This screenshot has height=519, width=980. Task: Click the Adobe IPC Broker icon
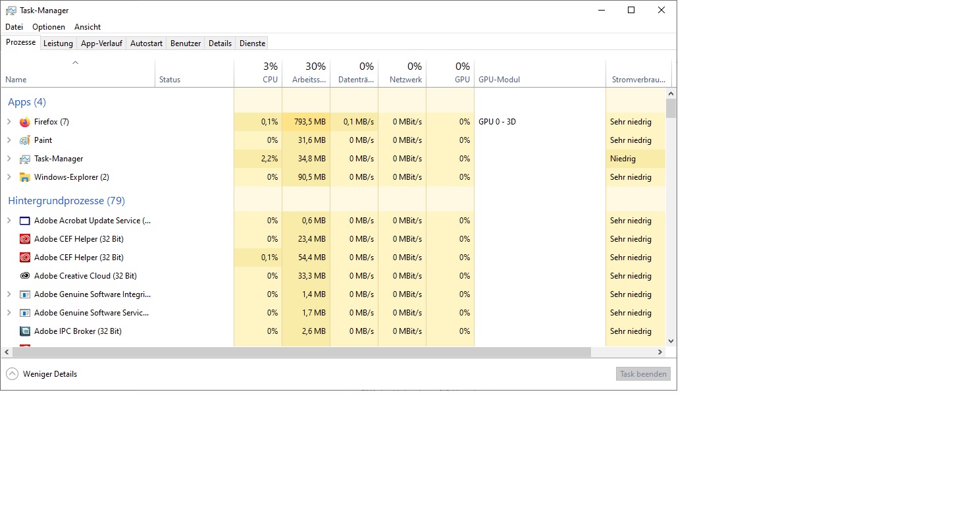click(25, 331)
